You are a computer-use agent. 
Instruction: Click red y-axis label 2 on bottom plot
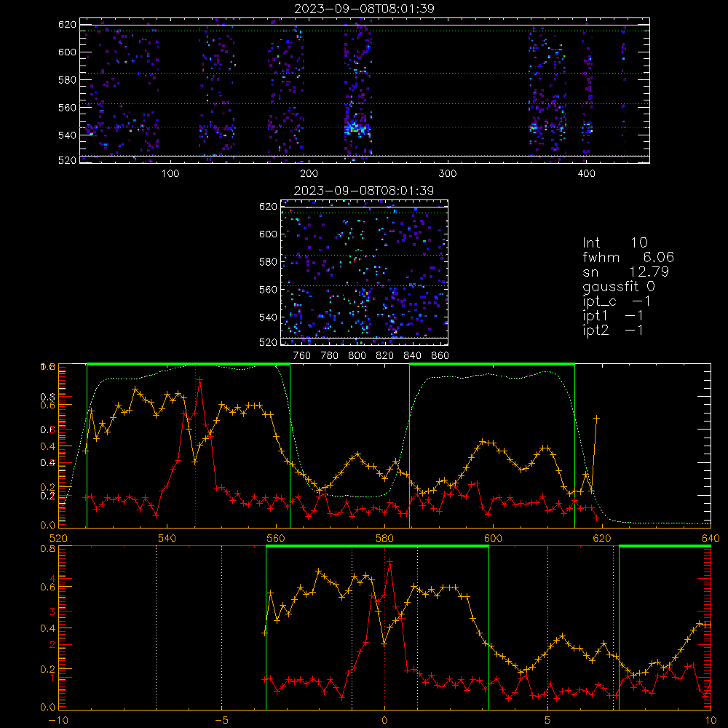[x=52, y=645]
